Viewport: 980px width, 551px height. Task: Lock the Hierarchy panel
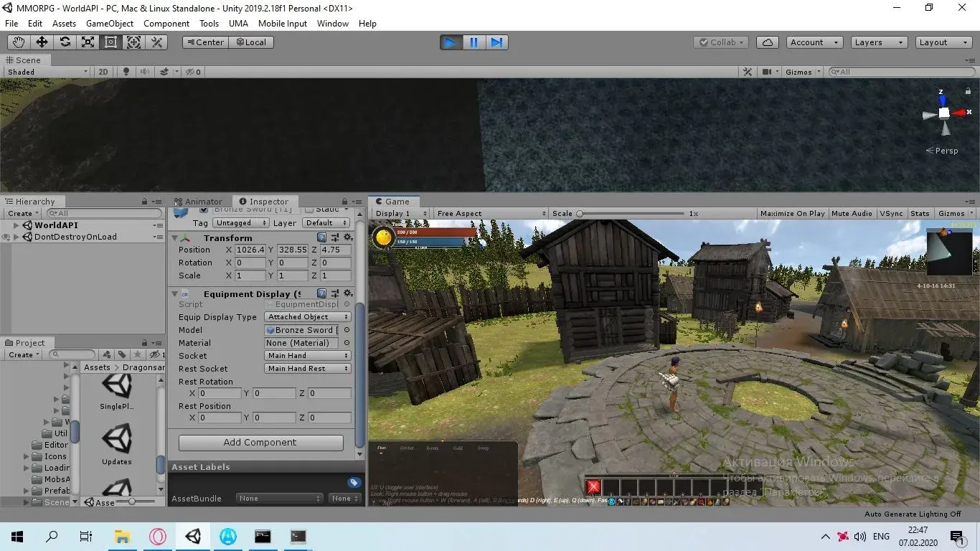coord(144,202)
